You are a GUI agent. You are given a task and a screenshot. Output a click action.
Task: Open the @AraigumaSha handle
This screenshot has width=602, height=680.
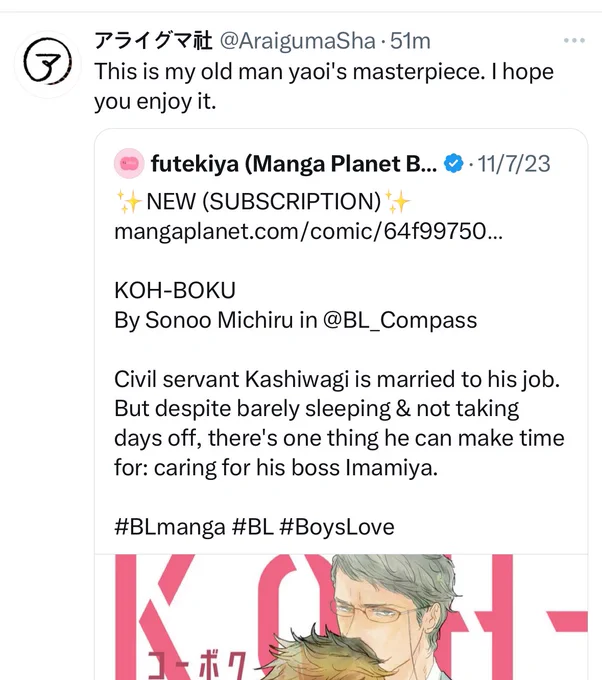click(x=298, y=42)
